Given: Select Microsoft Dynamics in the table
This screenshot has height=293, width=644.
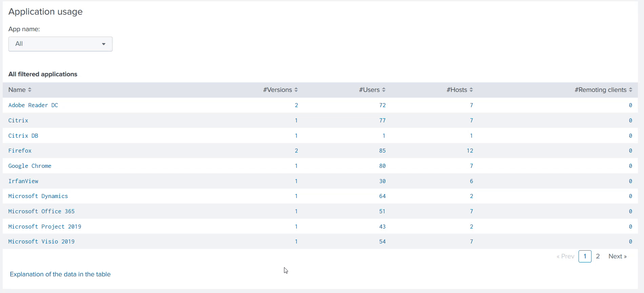Looking at the screenshot, I should point(38,196).
